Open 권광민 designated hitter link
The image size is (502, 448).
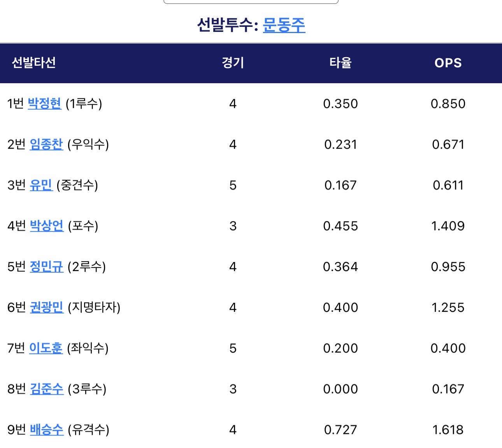(46, 308)
